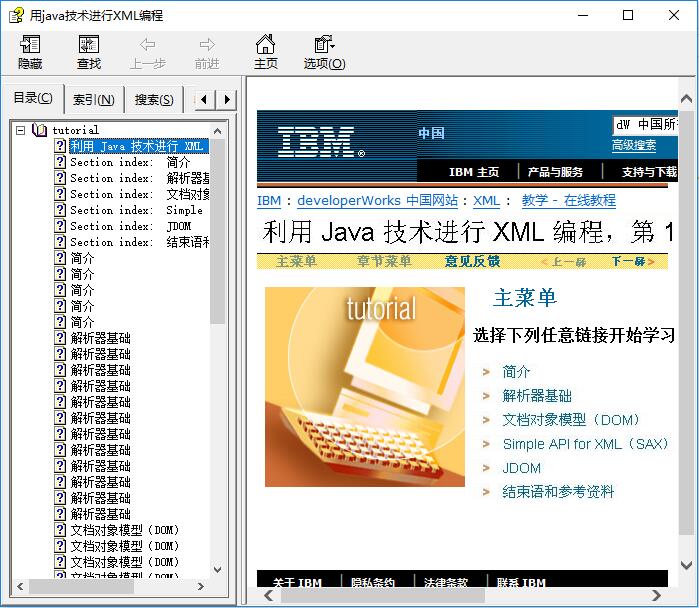Click 主菜单 in the yellow bar

click(x=296, y=261)
